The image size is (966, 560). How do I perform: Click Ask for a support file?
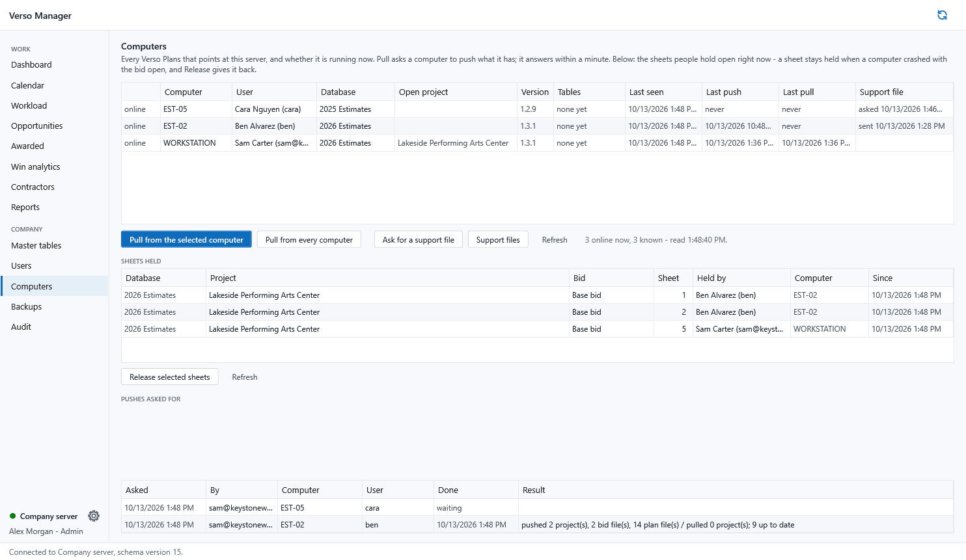419,239
